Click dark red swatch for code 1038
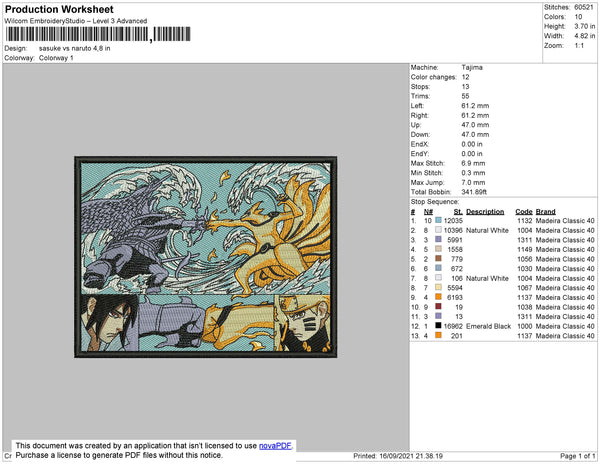The image size is (600, 464). click(438, 306)
